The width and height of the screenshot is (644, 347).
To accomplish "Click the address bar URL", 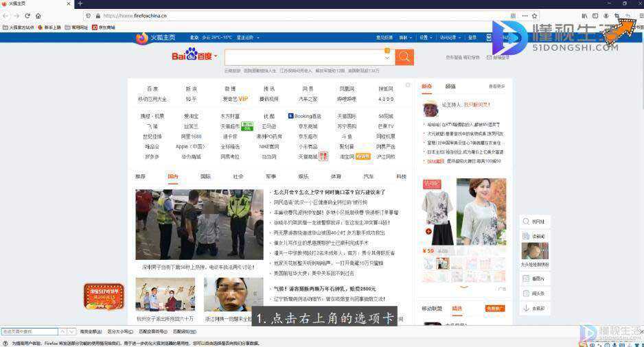I will point(135,16).
